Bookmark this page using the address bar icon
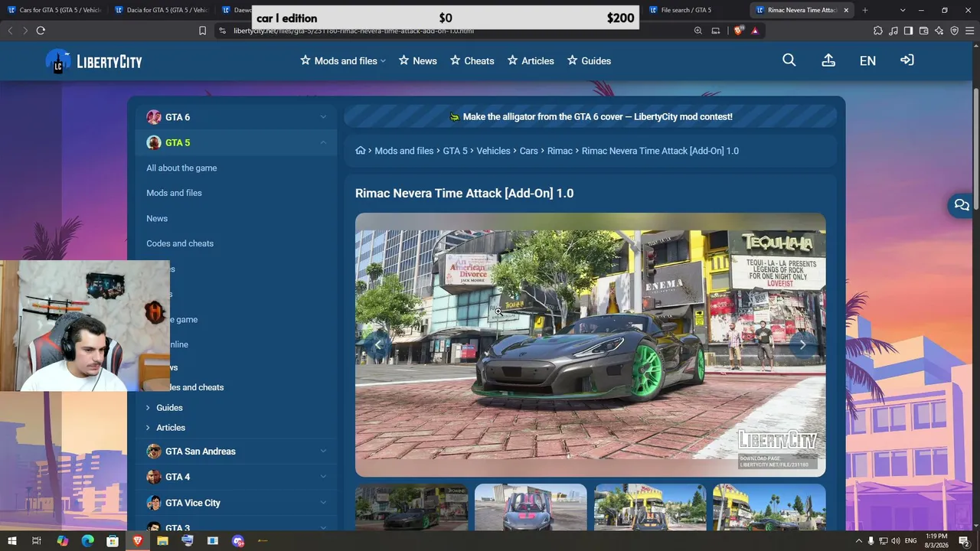Viewport: 980px width, 551px height. (x=202, y=31)
